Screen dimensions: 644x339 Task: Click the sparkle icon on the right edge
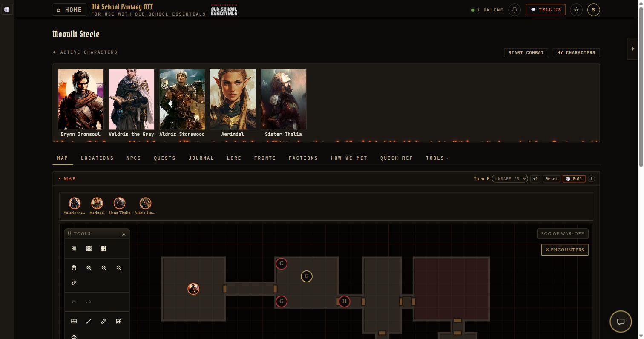[633, 49]
